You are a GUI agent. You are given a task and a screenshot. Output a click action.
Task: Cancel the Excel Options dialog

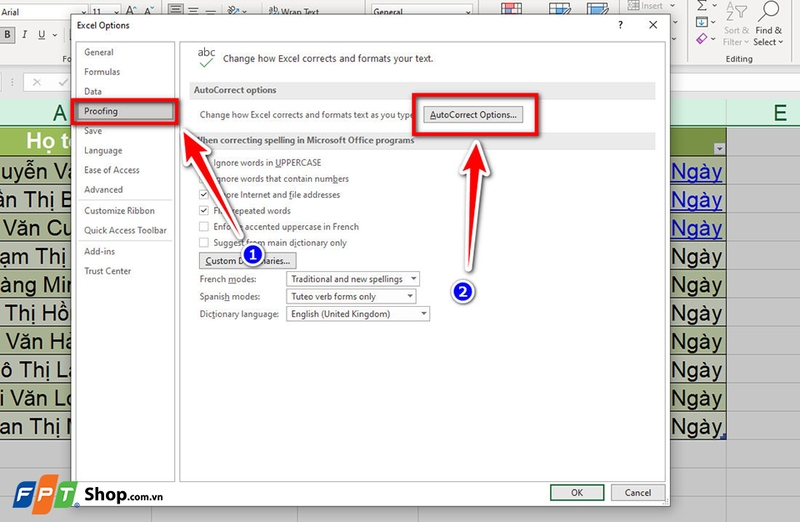point(638,492)
